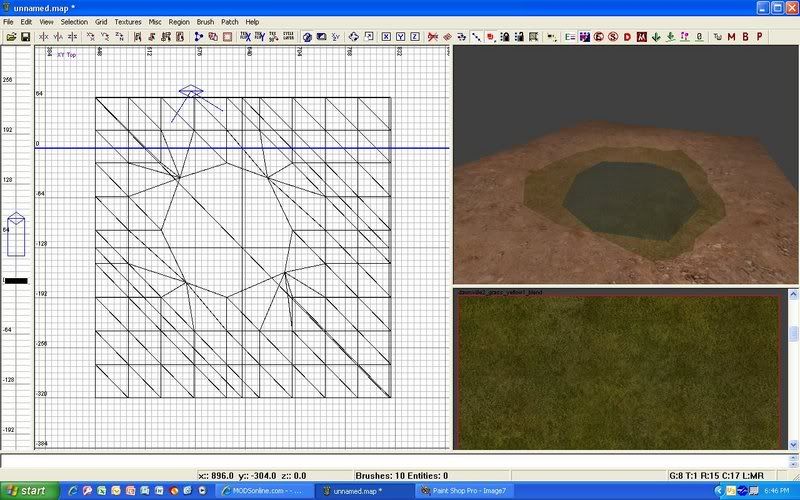Open the Region menu
This screenshot has width=800, height=500.
coord(179,21)
